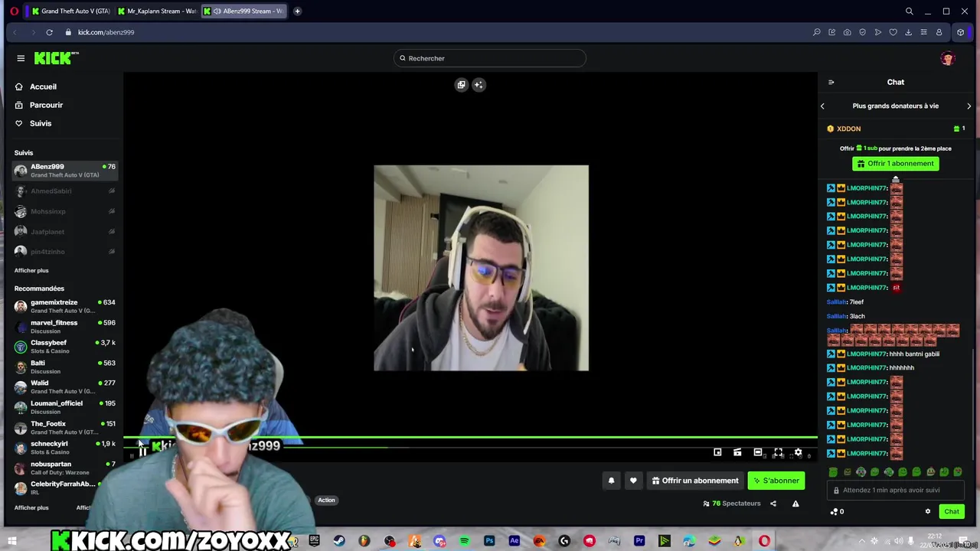Reload the current page
This screenshot has height=551, width=980.
49,32
